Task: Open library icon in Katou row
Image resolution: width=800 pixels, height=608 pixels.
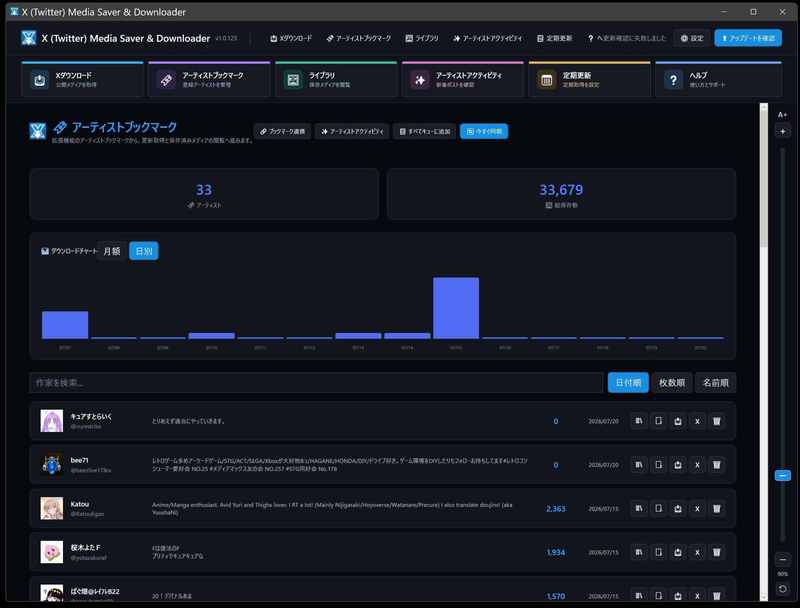Action: (x=639, y=509)
